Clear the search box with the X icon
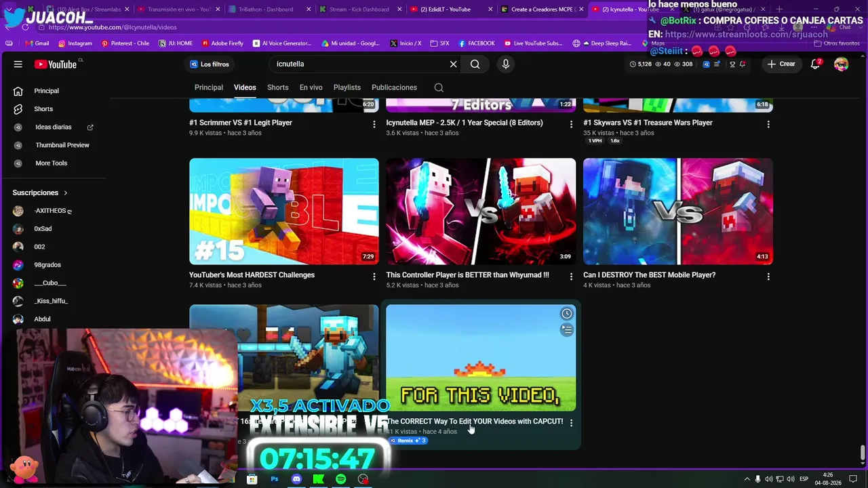The height and width of the screenshot is (488, 868). click(454, 64)
